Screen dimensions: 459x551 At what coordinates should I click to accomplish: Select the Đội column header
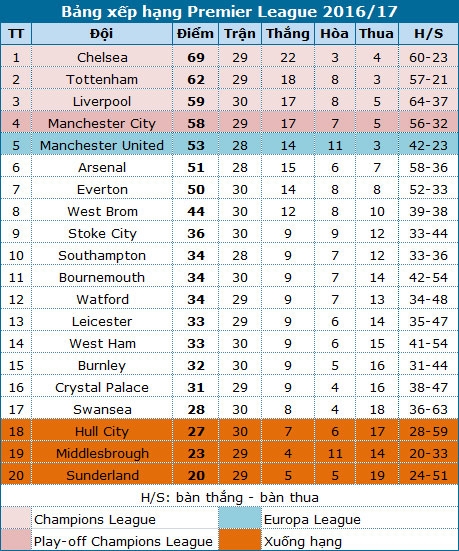102,34
